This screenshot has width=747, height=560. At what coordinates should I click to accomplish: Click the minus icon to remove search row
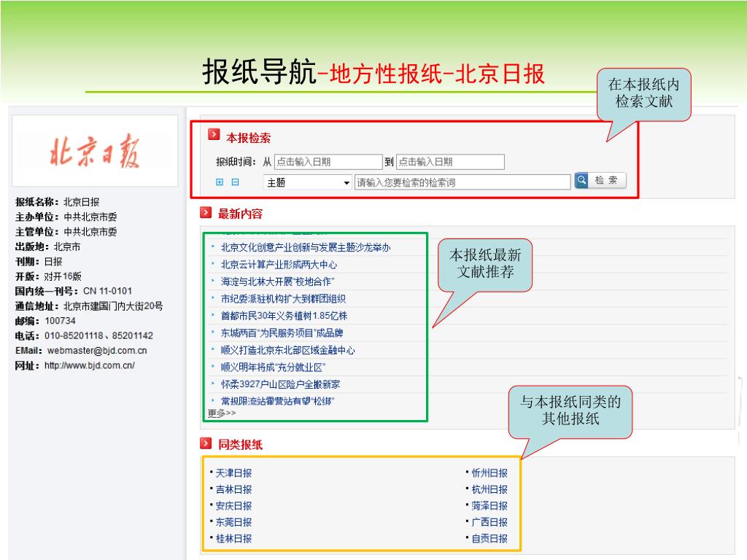tap(236, 182)
